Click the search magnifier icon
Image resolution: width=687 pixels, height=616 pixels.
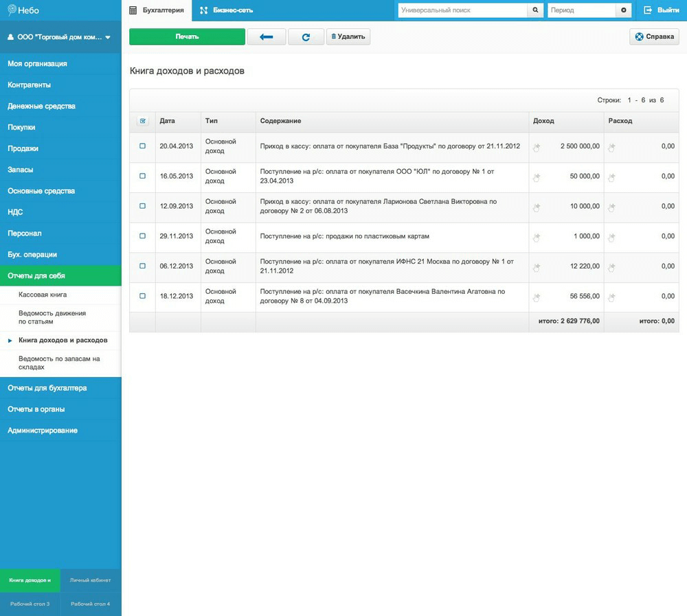pyautogui.click(x=536, y=10)
